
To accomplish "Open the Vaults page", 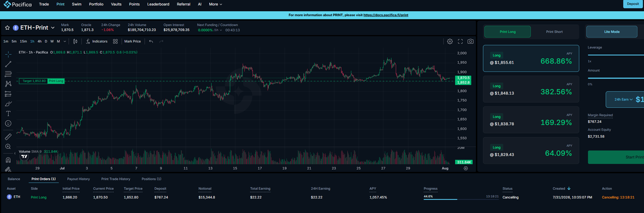I will [x=116, y=4].
